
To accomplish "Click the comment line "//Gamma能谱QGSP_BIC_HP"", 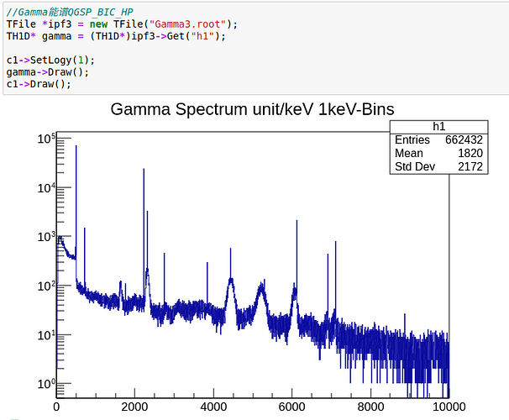I will coord(68,12).
